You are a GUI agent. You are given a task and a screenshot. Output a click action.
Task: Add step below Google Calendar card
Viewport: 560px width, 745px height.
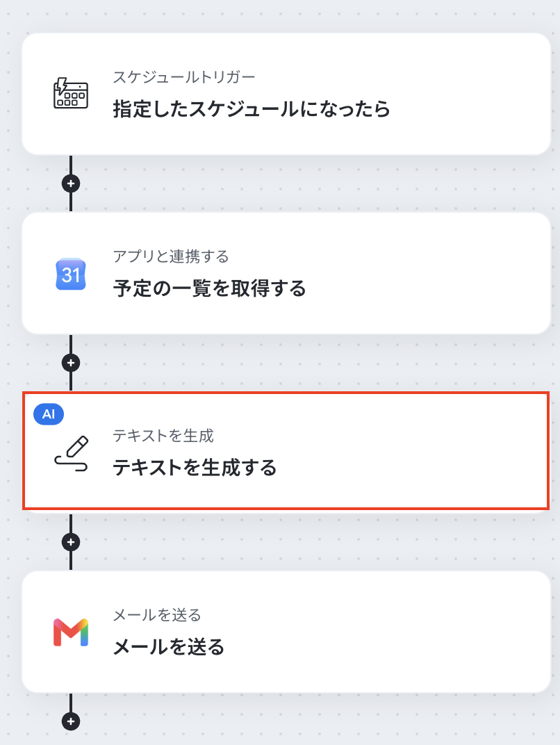click(71, 363)
